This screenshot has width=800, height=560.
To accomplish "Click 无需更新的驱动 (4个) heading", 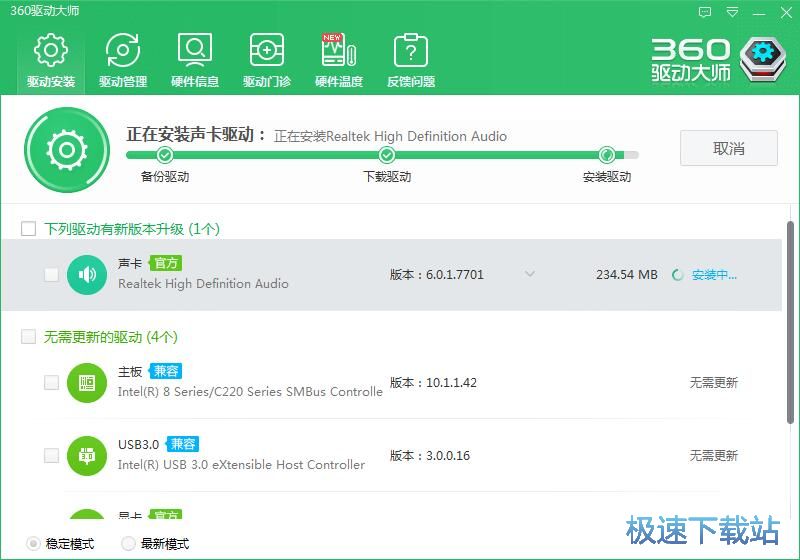I will (x=111, y=337).
